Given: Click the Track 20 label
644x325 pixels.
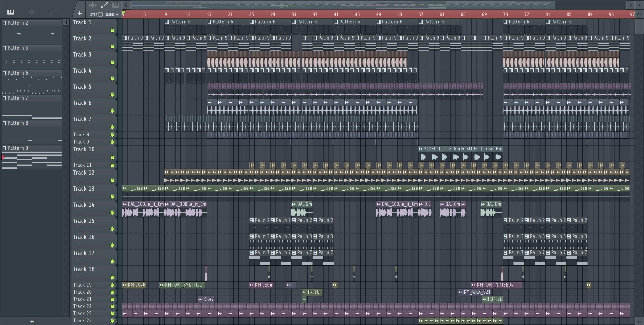Looking at the screenshot, I should (82, 292).
